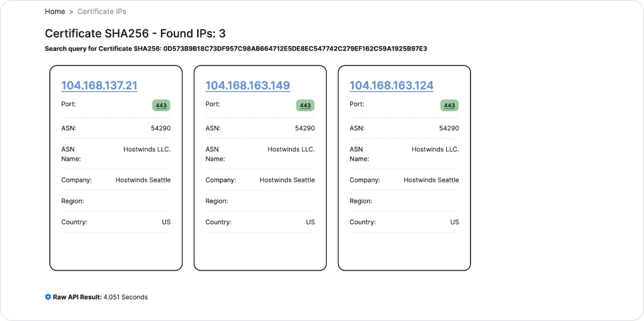Click Hostwinds LLC. ASN name in 104.168.163.149 card
Screen dimensions: 644x321
(291, 149)
